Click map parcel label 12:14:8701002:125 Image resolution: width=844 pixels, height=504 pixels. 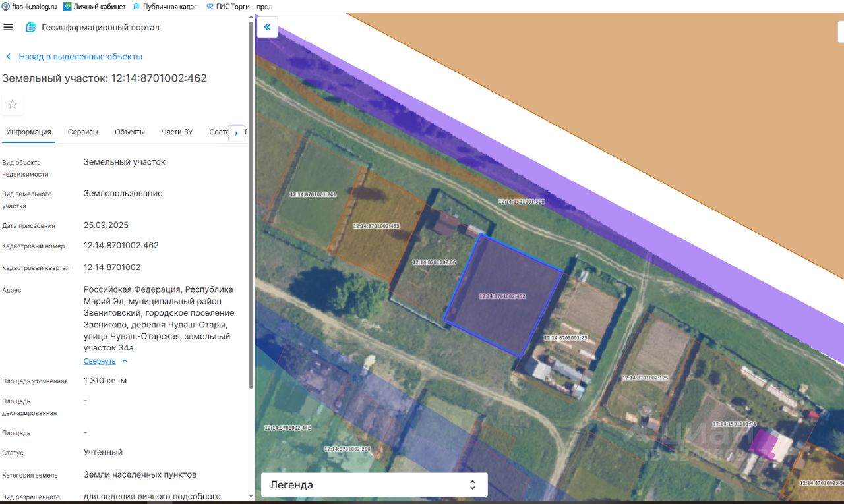[x=646, y=378]
